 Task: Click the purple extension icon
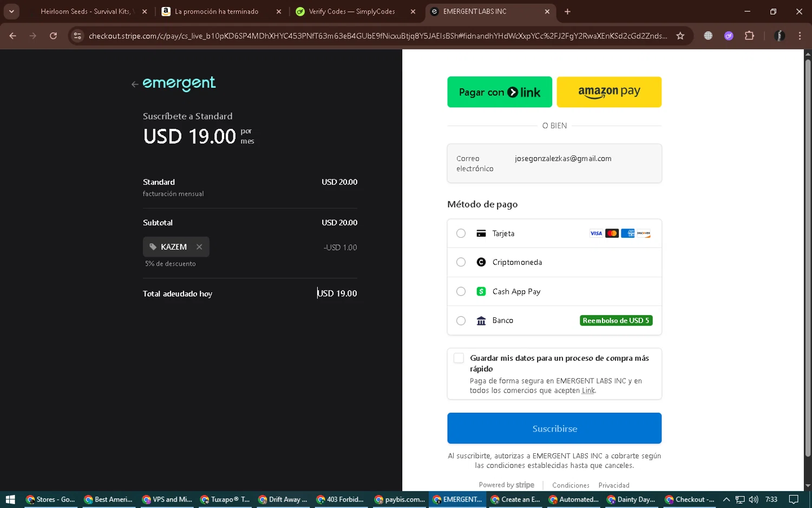(729, 36)
